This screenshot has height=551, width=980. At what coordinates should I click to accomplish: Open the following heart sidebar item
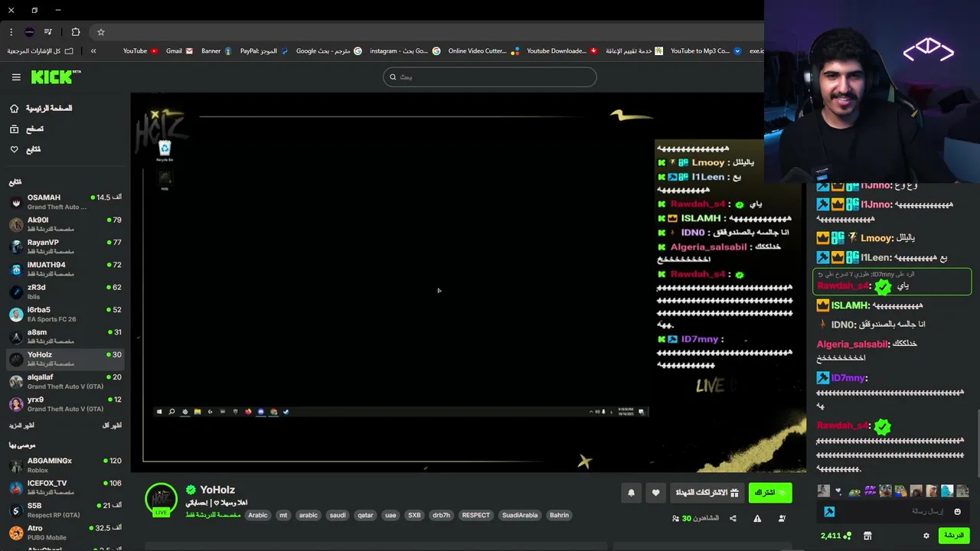[25, 149]
